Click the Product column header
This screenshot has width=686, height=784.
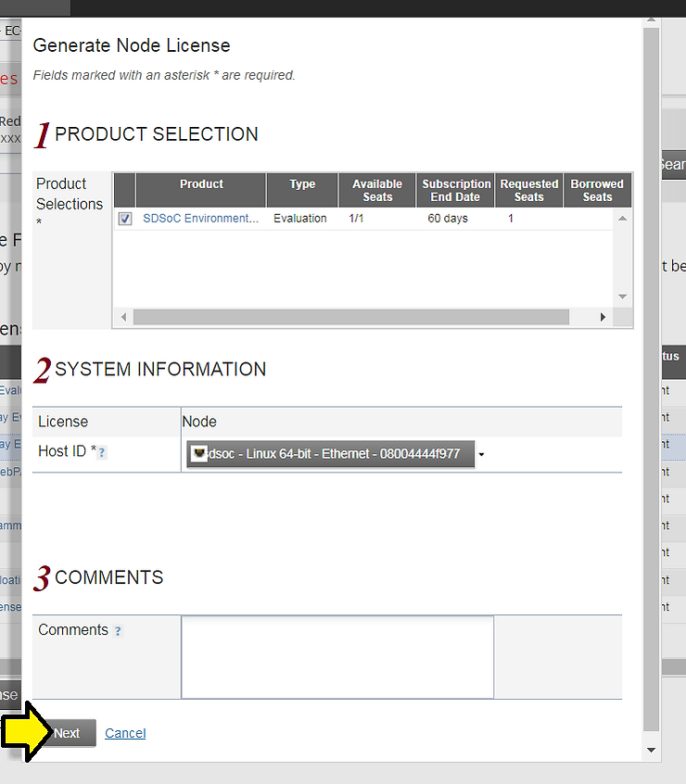pyautogui.click(x=201, y=184)
